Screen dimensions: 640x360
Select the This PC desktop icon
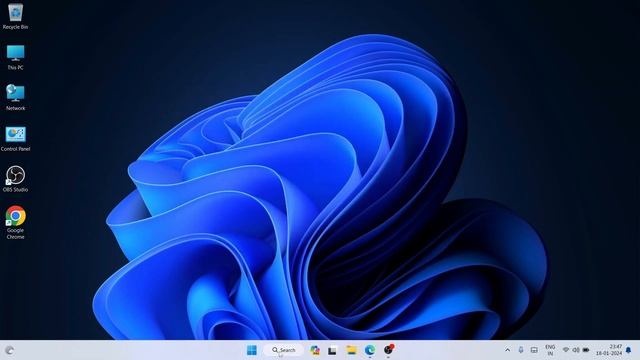[x=16, y=58]
